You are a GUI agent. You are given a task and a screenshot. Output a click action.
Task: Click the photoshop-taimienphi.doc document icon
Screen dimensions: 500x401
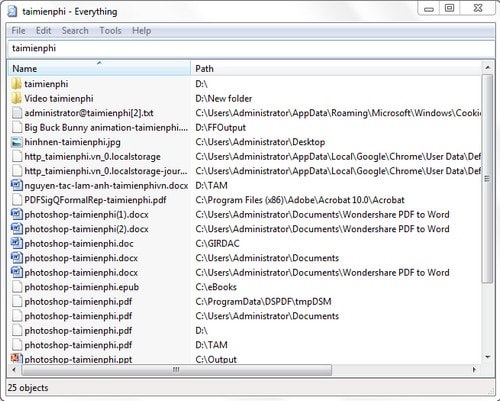[x=17, y=243]
